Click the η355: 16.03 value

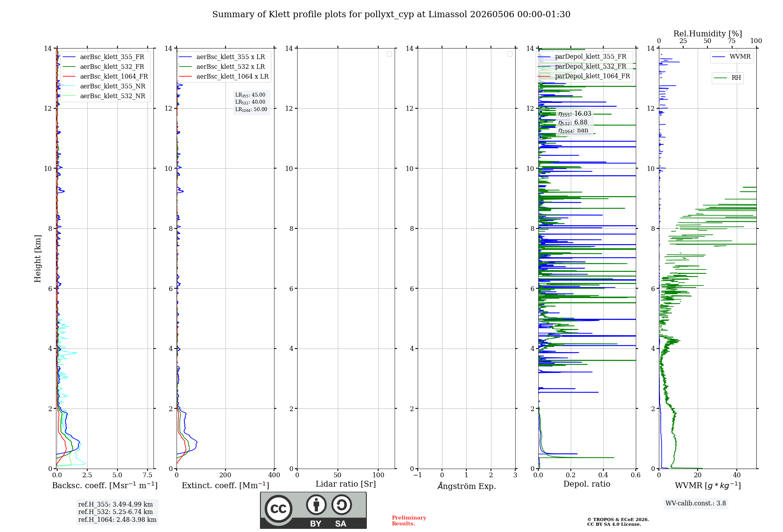(x=575, y=114)
